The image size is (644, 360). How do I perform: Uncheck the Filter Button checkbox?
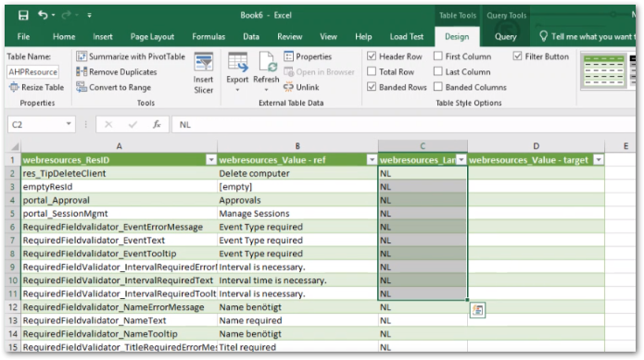click(517, 56)
